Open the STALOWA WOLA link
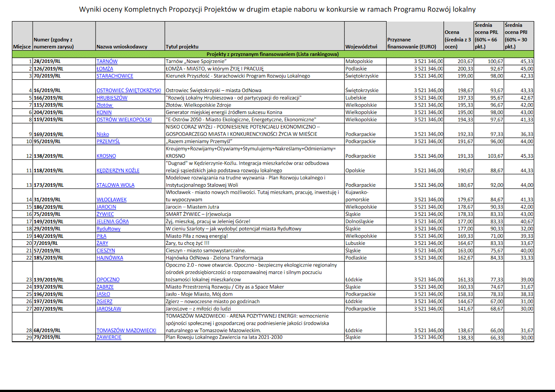 (x=115, y=185)
